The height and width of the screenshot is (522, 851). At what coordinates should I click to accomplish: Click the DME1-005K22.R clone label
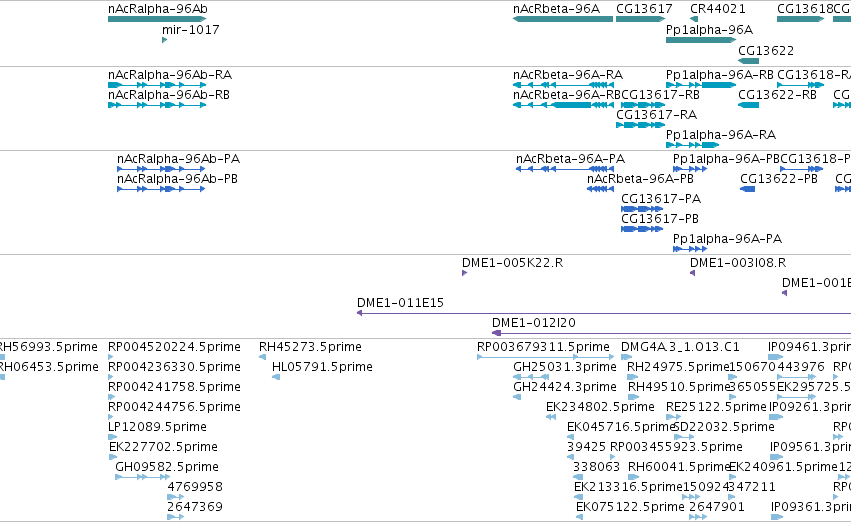[512, 263]
